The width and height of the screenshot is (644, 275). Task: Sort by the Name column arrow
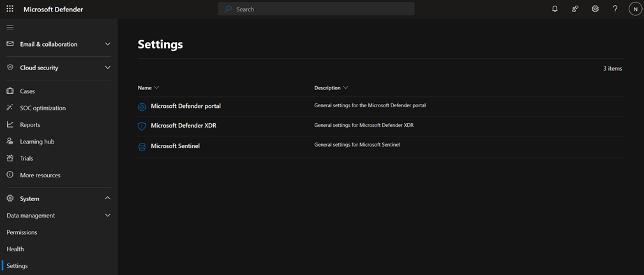pos(156,88)
